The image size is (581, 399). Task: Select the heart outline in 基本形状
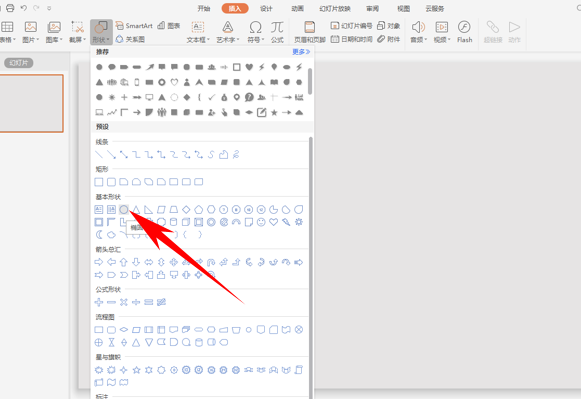pyautogui.click(x=273, y=222)
